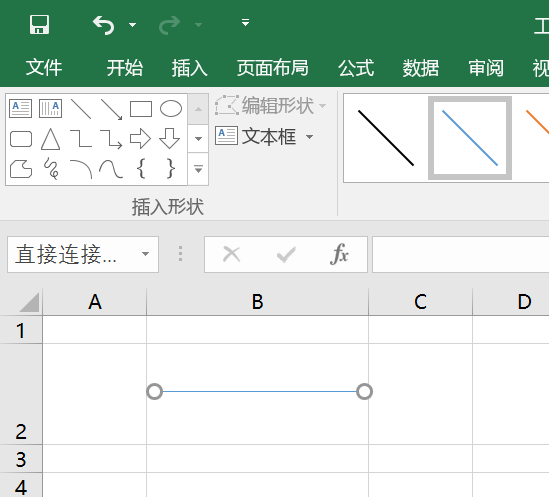Click the Save icon in quick access toolbar
Screen dimensions: 549x497
coord(39,25)
